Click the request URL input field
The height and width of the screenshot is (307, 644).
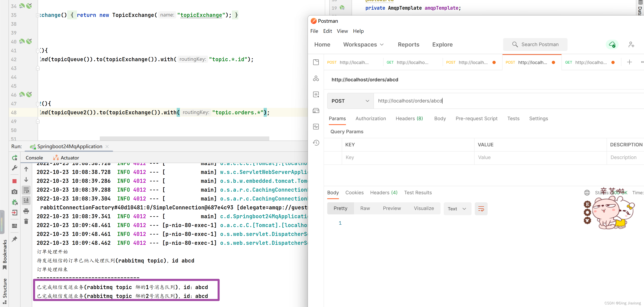click(x=509, y=101)
